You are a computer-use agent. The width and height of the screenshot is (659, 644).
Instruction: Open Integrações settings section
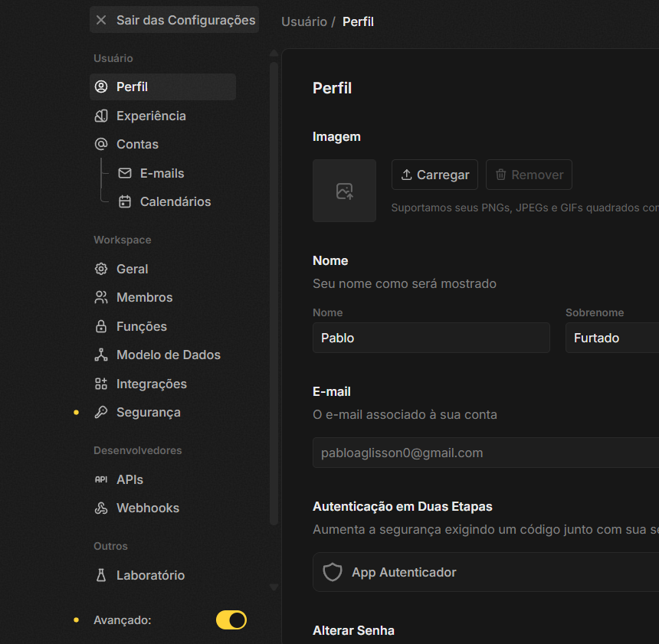click(151, 384)
